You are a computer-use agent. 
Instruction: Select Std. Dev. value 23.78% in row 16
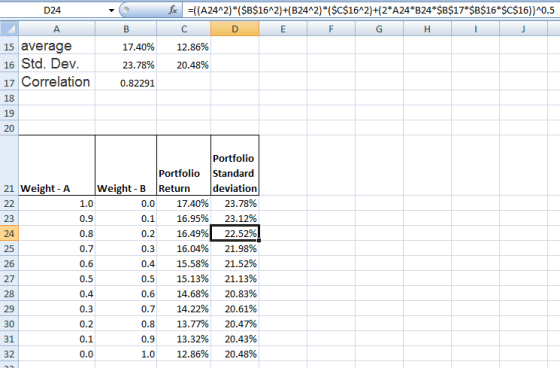point(126,63)
